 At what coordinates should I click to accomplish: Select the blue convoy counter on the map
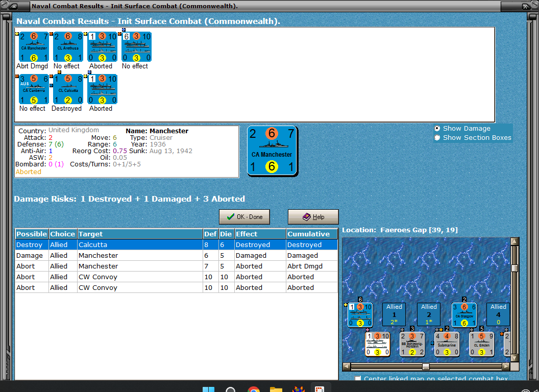coord(360,314)
